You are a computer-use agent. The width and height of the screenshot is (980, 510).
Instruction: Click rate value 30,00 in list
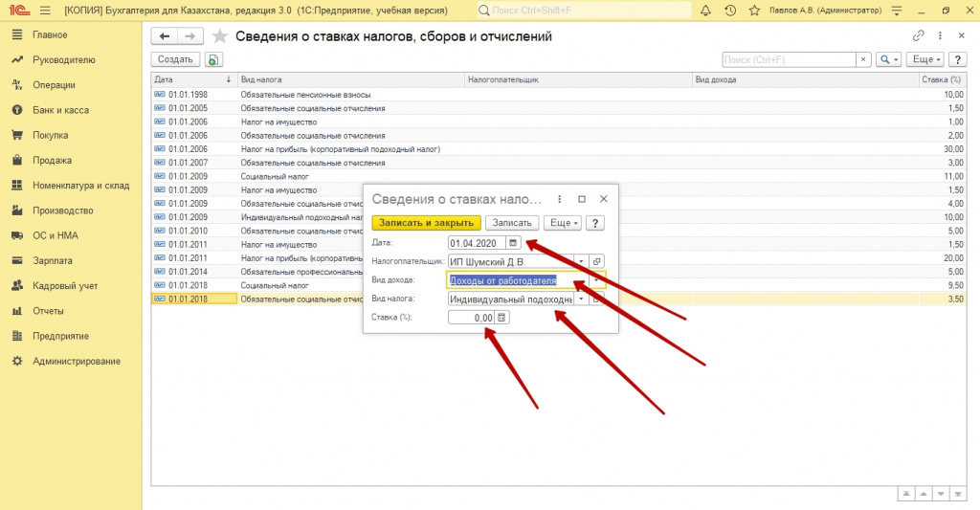[x=954, y=148]
